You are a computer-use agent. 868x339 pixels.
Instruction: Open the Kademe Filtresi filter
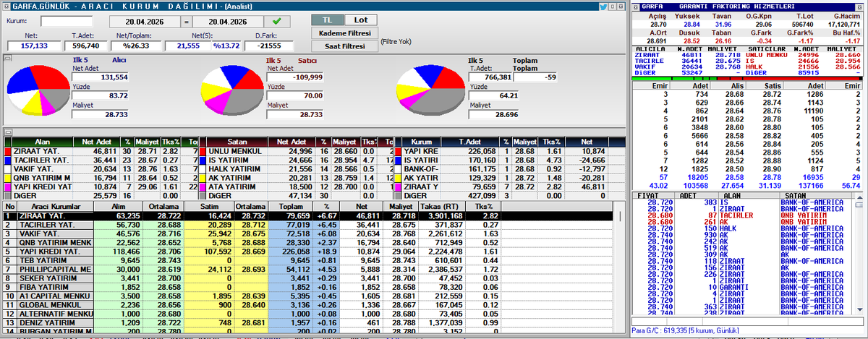344,33
